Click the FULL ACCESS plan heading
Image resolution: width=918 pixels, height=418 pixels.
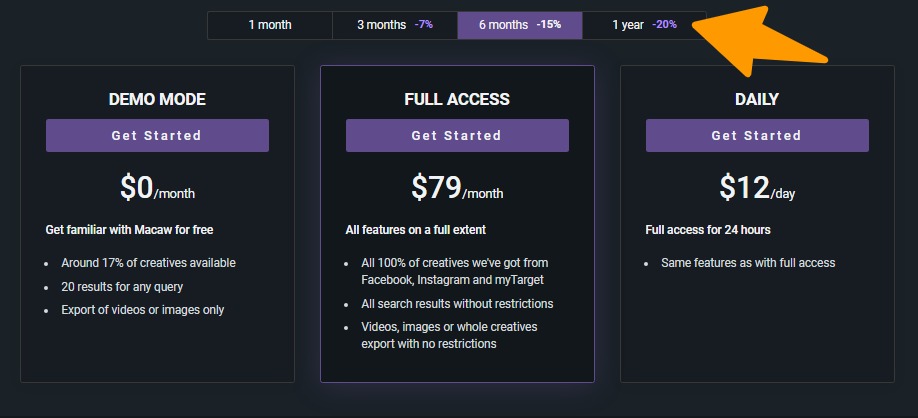(457, 99)
